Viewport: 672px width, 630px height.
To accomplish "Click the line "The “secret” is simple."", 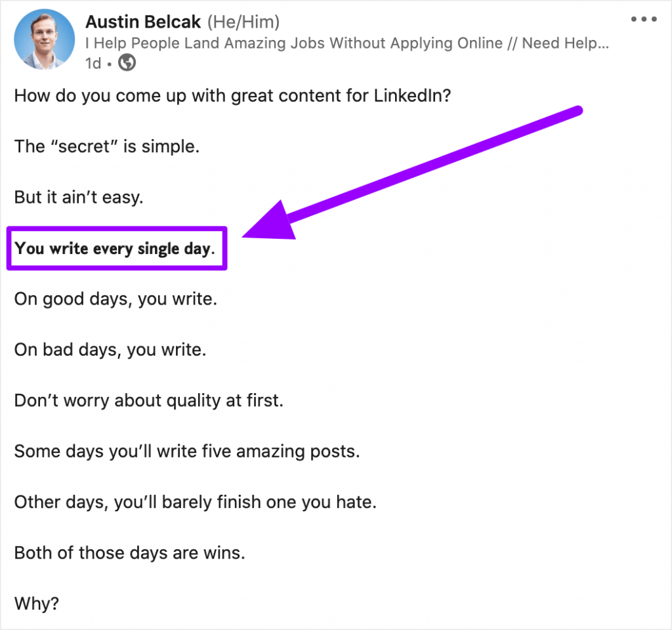I will [106, 146].
